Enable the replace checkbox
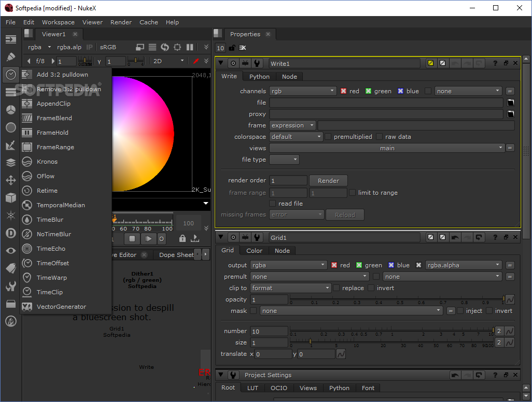This screenshot has height=402, width=532. point(336,288)
